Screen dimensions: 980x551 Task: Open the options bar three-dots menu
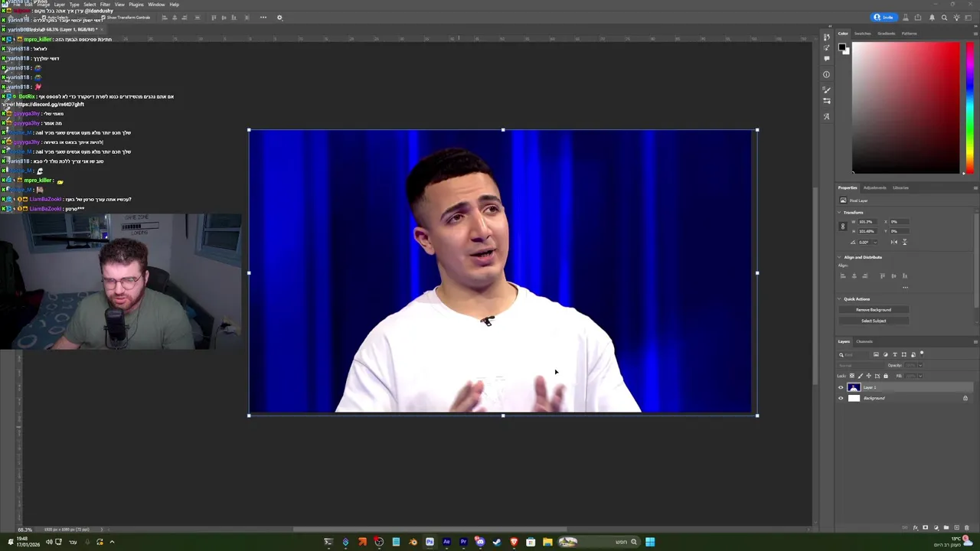(x=263, y=18)
